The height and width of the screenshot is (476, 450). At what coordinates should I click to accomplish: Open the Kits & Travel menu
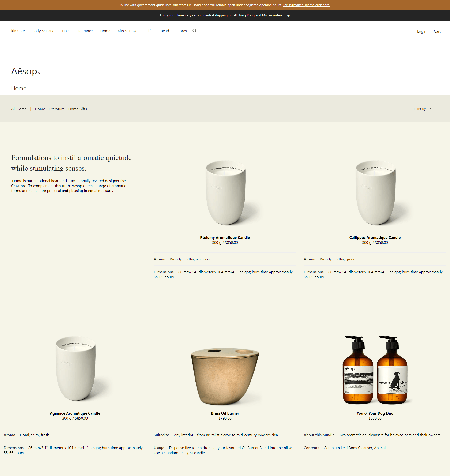coord(128,31)
